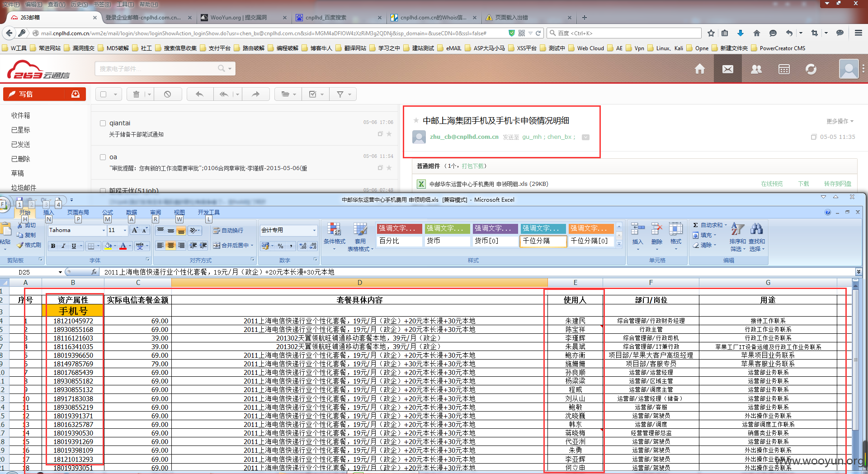Open the 收件箱 inbox folder
Screen dimensions: 868x474
click(21, 115)
